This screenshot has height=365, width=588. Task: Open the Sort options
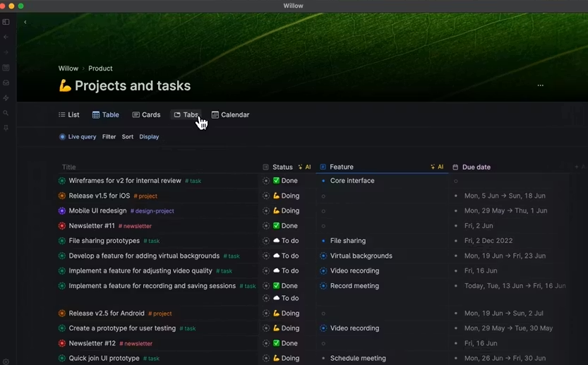tap(127, 137)
